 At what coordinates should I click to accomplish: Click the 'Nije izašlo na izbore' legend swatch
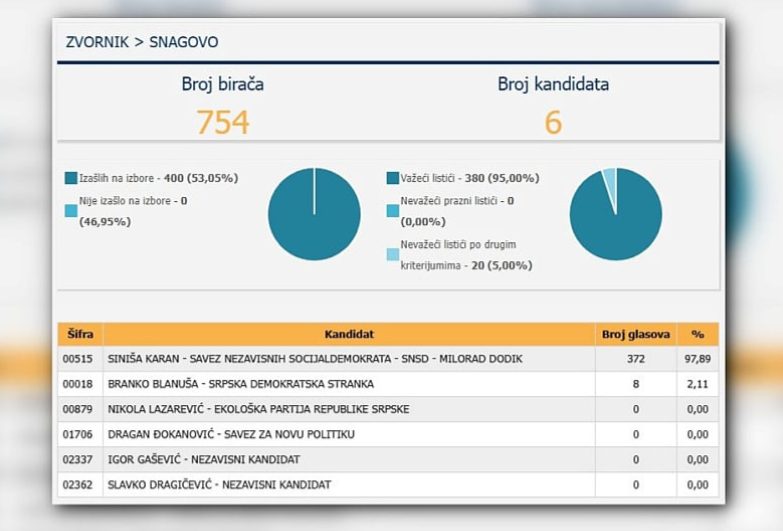click(x=71, y=211)
